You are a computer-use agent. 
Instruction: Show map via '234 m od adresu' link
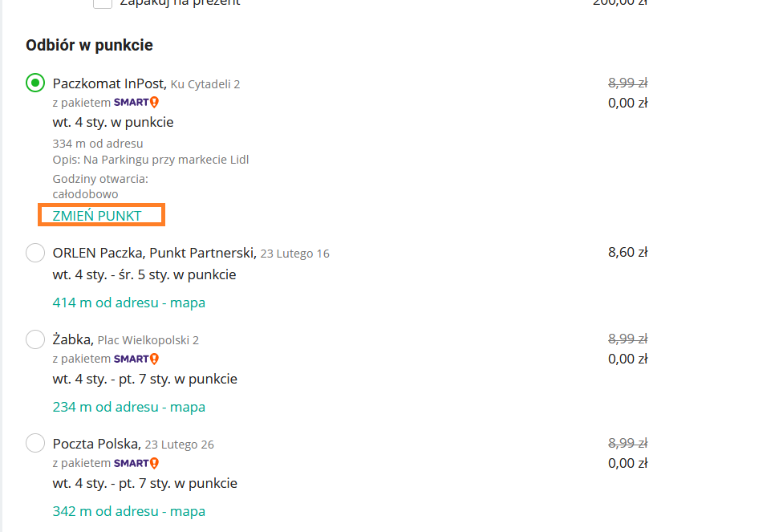click(x=129, y=407)
